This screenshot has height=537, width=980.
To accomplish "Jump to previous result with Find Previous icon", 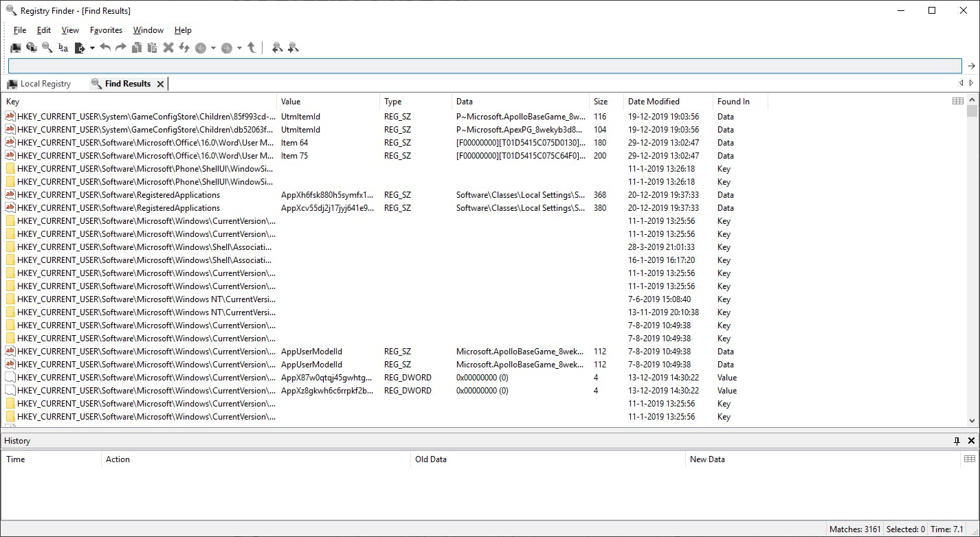I will (276, 47).
